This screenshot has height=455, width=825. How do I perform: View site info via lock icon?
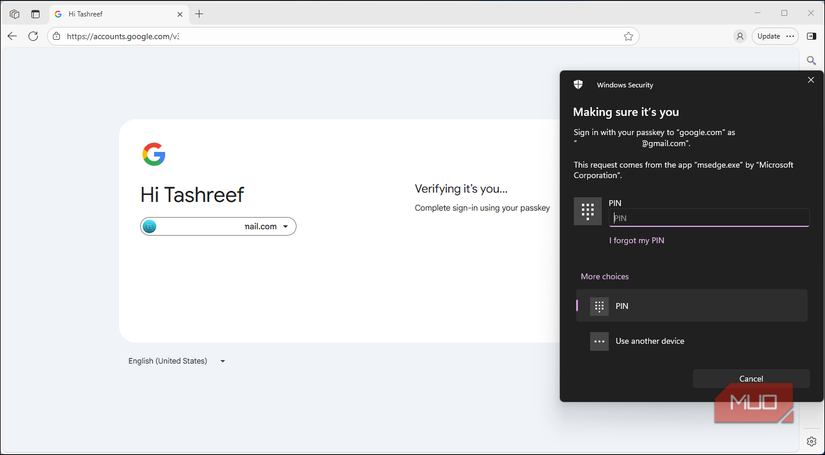click(x=57, y=36)
